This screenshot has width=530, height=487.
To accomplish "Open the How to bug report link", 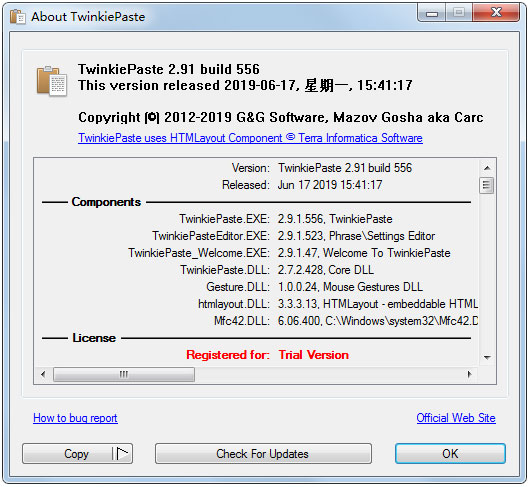I will pyautogui.click(x=75, y=418).
